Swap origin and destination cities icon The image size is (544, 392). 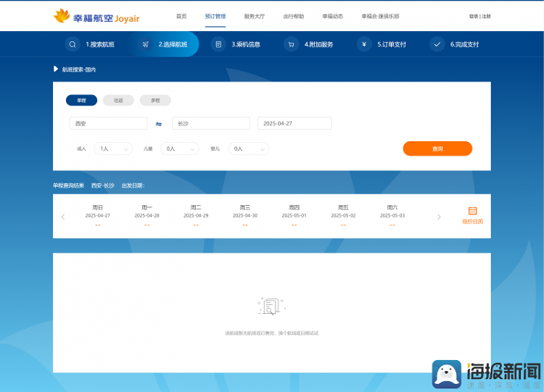pyautogui.click(x=159, y=124)
